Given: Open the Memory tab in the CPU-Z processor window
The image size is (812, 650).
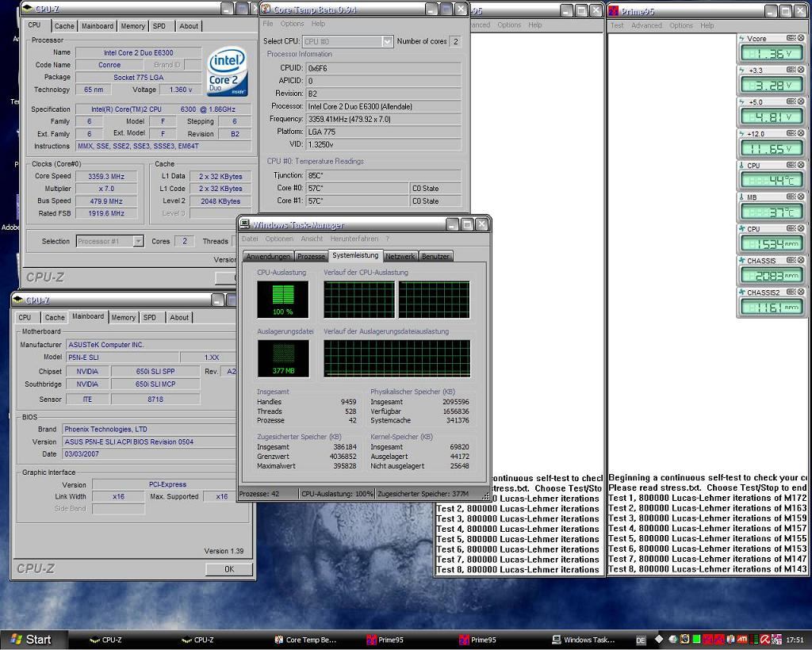Looking at the screenshot, I should tap(132, 26).
